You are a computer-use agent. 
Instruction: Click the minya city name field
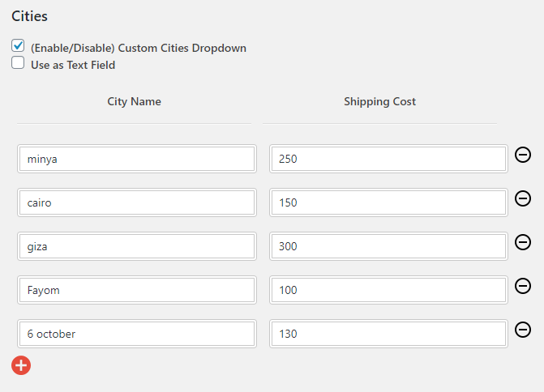tap(137, 159)
